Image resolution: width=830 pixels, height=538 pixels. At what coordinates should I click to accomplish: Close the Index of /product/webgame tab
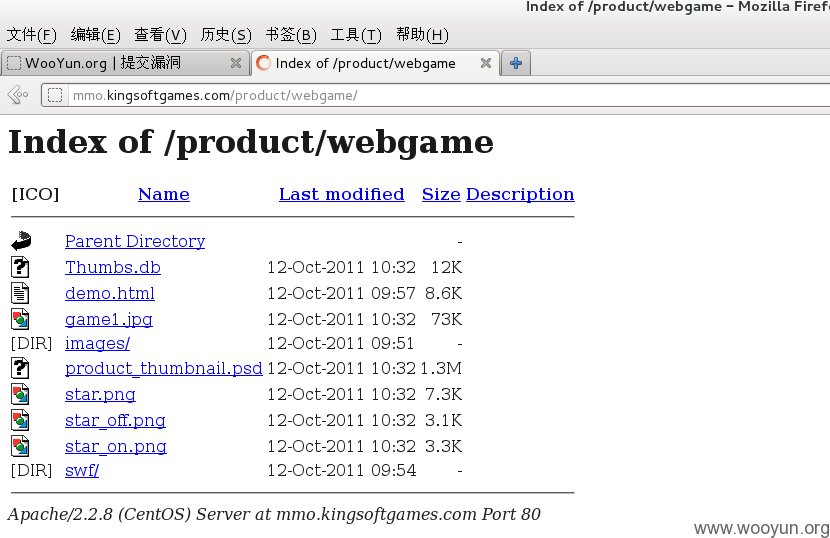[485, 64]
